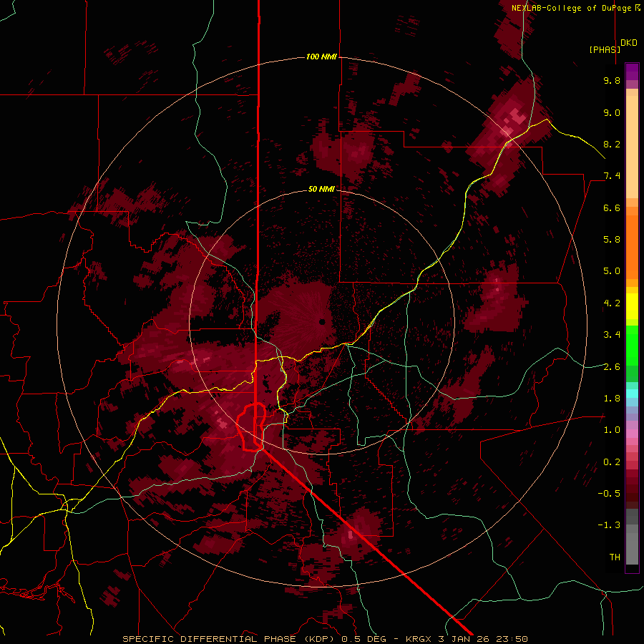
Task: Click the purple top segment of the color bar
Action: coord(632,72)
